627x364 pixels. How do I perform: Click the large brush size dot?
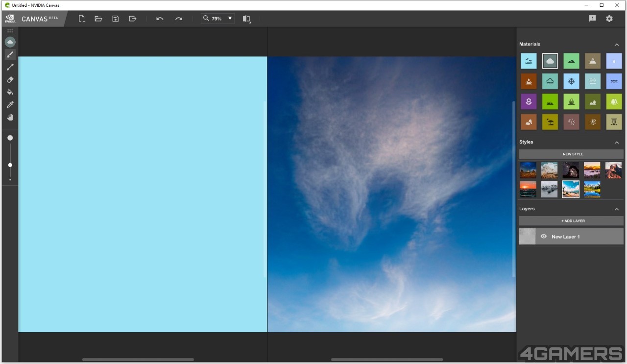click(10, 138)
